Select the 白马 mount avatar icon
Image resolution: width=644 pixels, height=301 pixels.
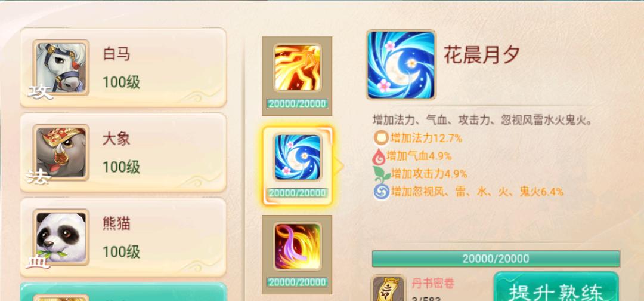61,67
